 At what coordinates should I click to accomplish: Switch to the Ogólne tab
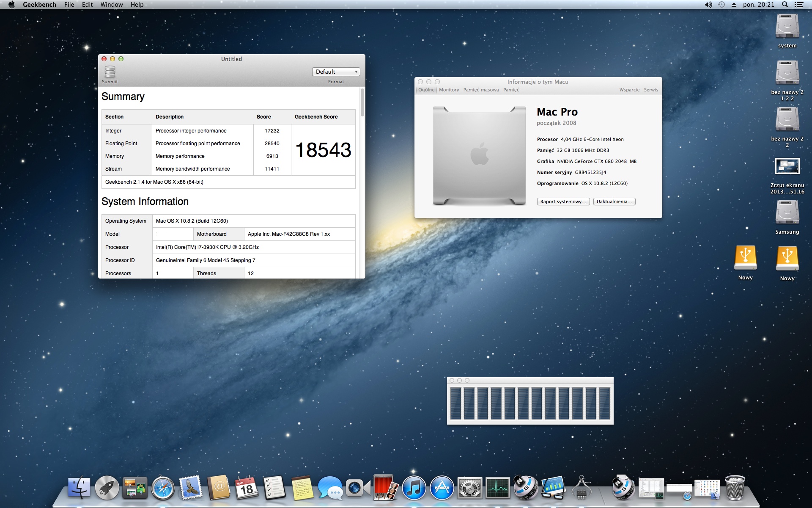point(426,90)
